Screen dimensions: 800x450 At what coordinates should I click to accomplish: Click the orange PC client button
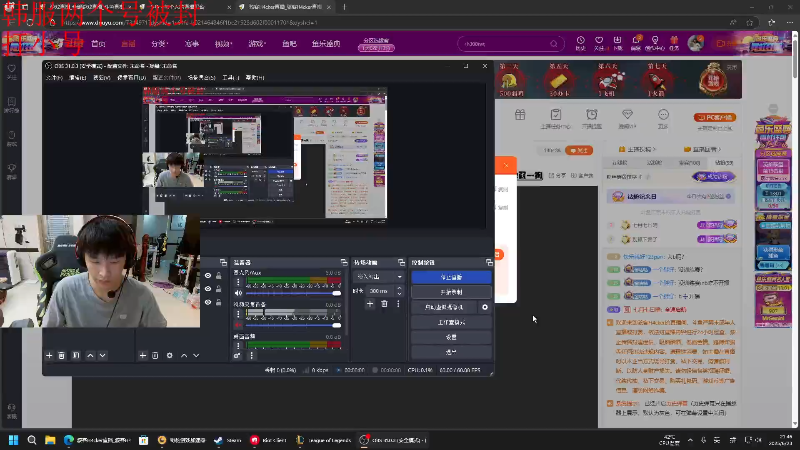click(x=714, y=117)
